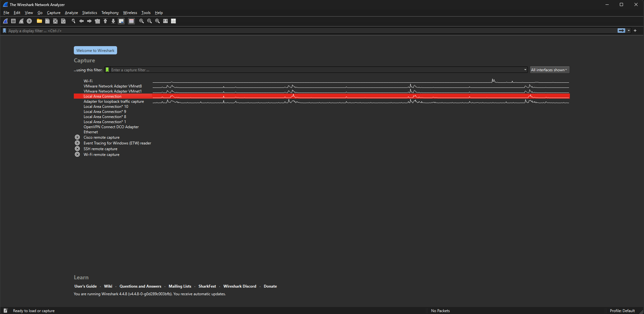The width and height of the screenshot is (644, 314).
Task: Open capture options gear icon in toolbar
Action: pyautogui.click(x=29, y=21)
